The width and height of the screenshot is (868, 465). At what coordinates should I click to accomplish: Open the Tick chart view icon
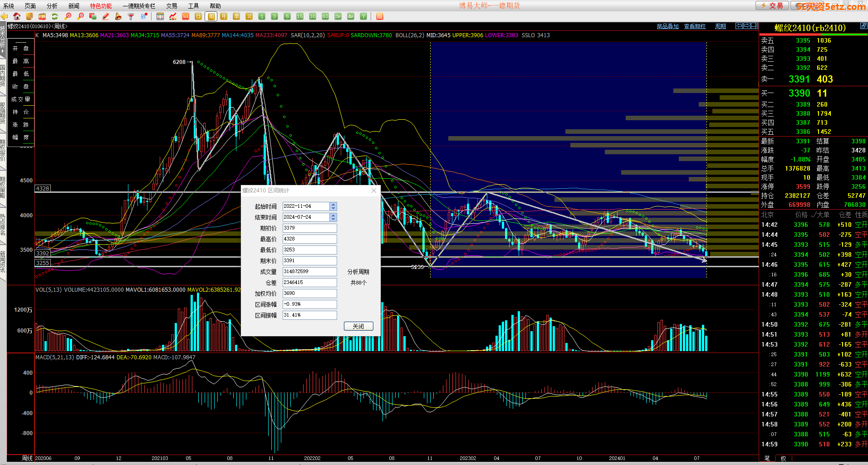pos(186,16)
